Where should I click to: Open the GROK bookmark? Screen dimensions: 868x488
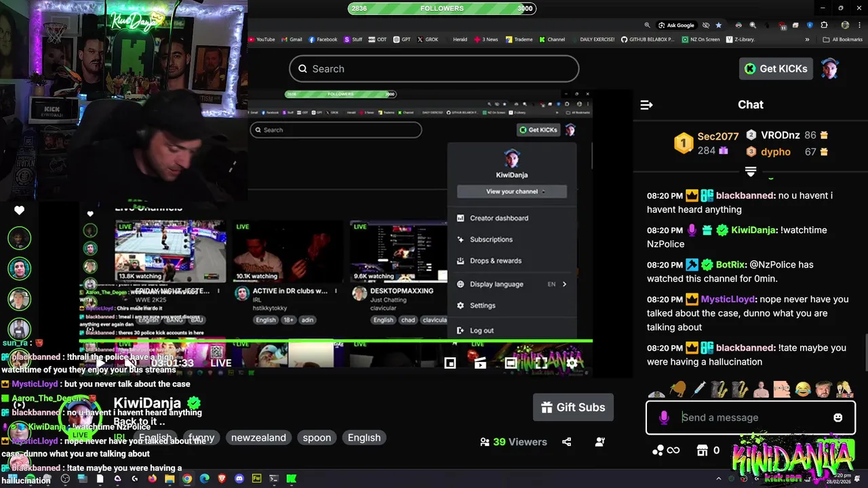click(x=428, y=39)
